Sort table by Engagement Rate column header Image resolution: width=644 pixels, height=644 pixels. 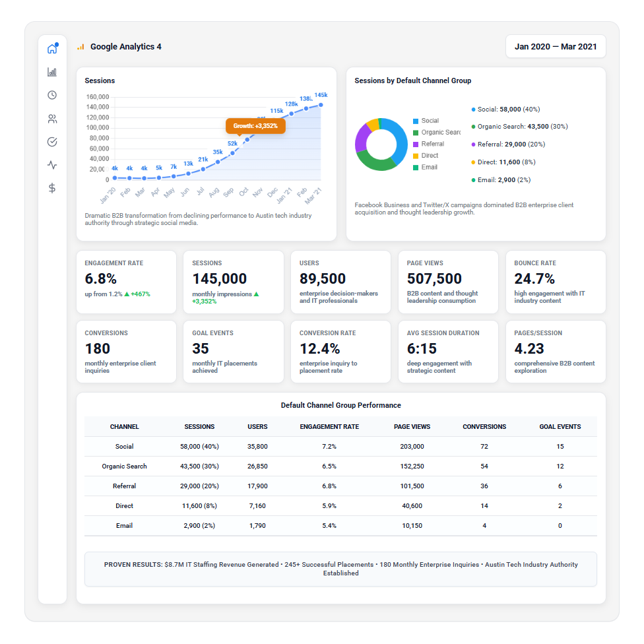tap(329, 427)
